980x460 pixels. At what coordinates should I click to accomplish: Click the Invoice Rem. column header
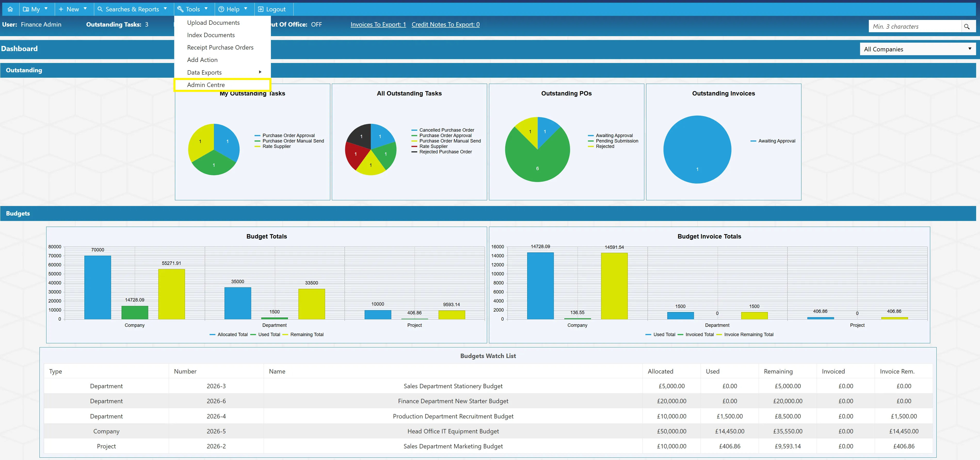pos(904,371)
